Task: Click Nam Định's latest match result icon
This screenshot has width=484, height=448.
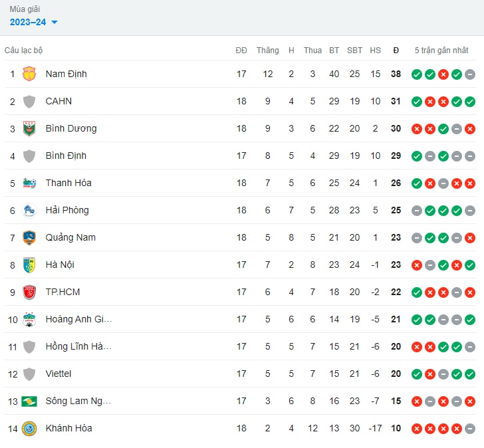Action: tap(470, 74)
